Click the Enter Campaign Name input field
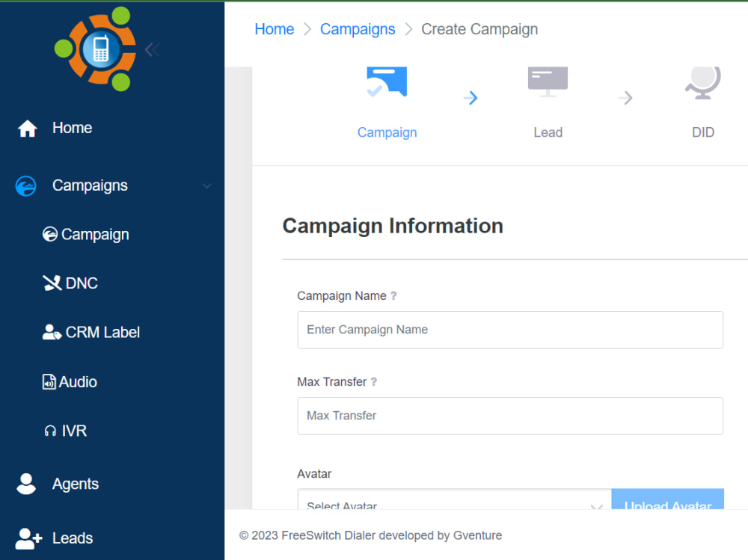Screen dimensions: 748x560 coord(510,330)
